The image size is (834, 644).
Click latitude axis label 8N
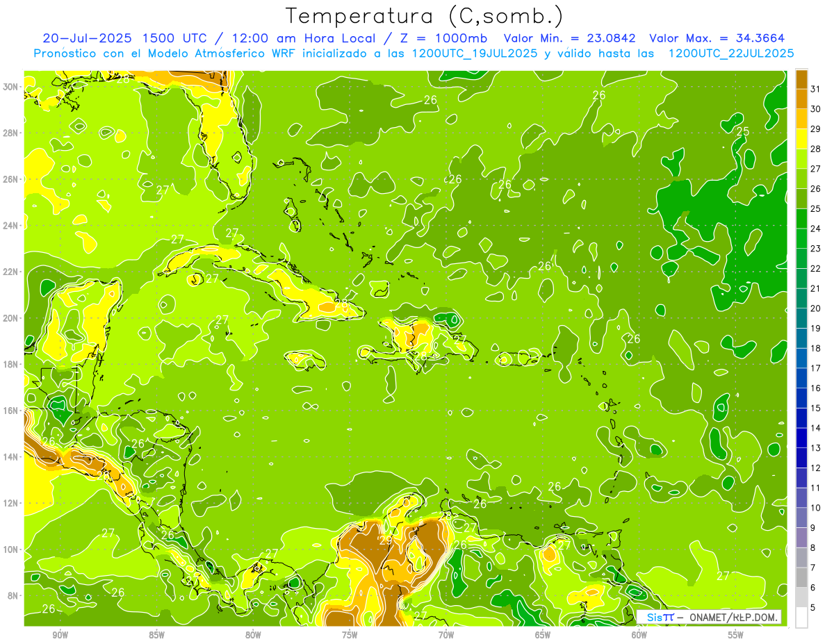click(x=13, y=595)
